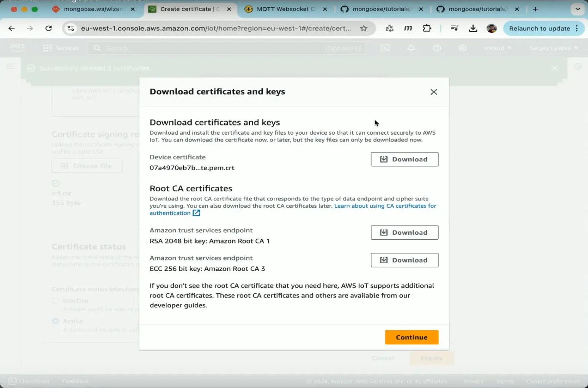Open Cookie preferences in footer

[553, 381]
